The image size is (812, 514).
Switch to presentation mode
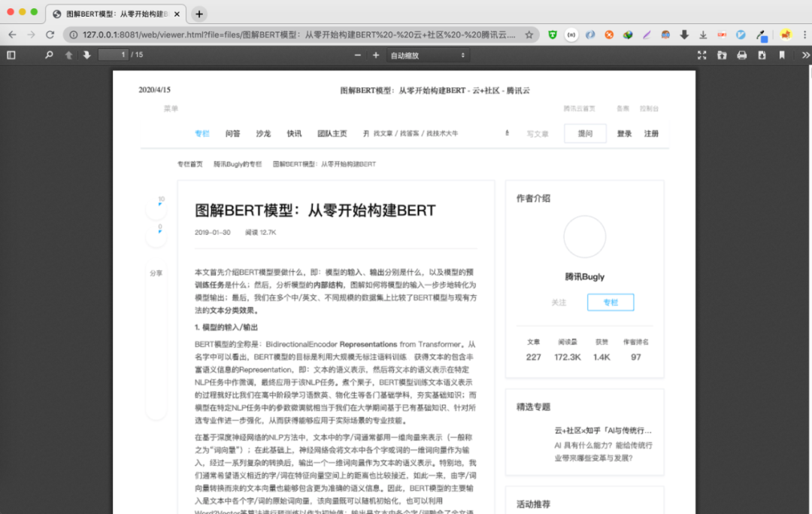coord(701,55)
